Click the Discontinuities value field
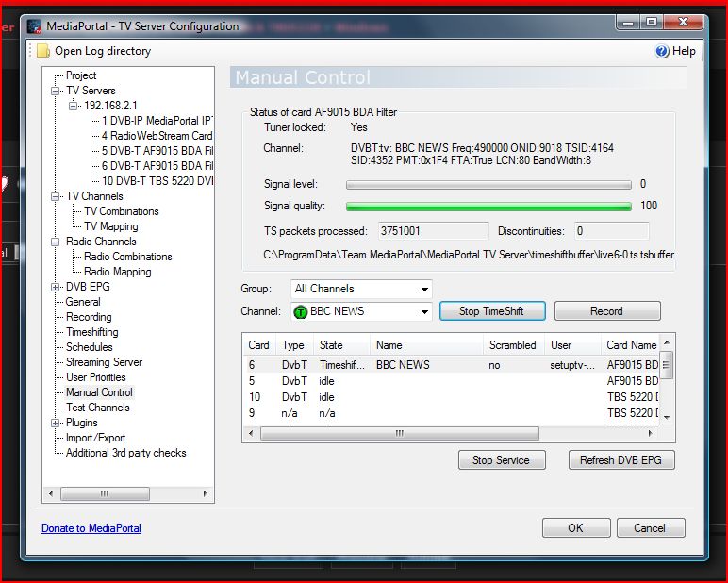The image size is (728, 583). pos(611,231)
